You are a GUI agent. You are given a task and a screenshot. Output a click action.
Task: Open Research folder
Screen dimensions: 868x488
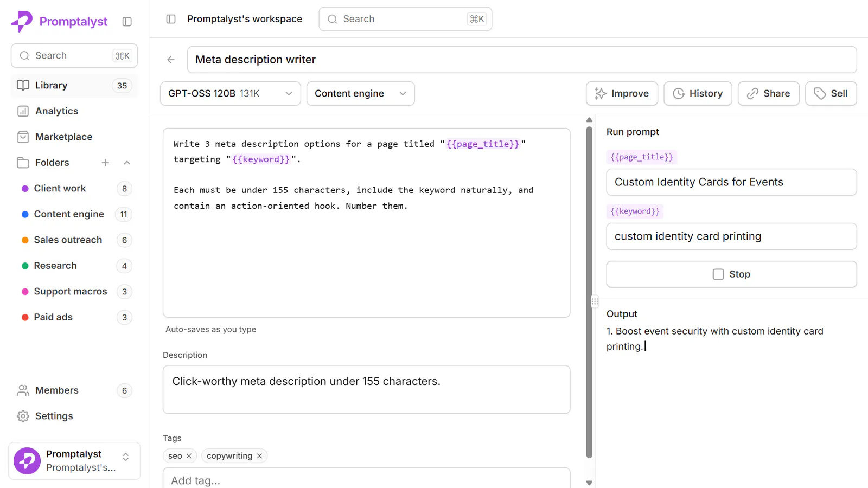click(74, 266)
